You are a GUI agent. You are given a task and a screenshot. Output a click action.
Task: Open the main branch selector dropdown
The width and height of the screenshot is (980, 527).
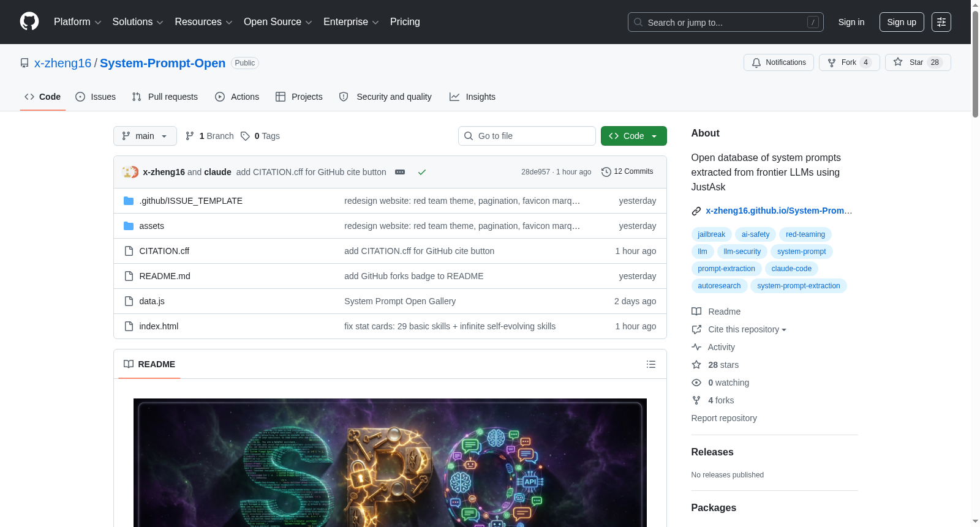coord(145,136)
